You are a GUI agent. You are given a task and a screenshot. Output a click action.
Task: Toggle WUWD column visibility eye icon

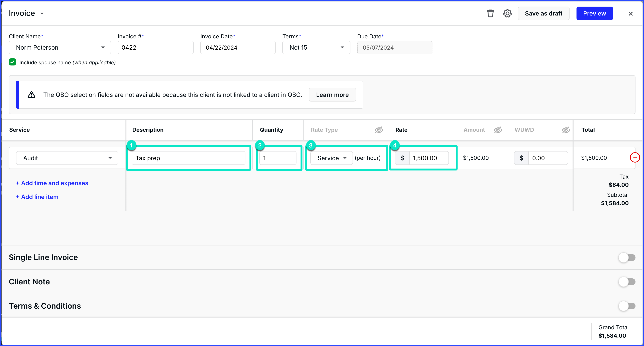566,130
